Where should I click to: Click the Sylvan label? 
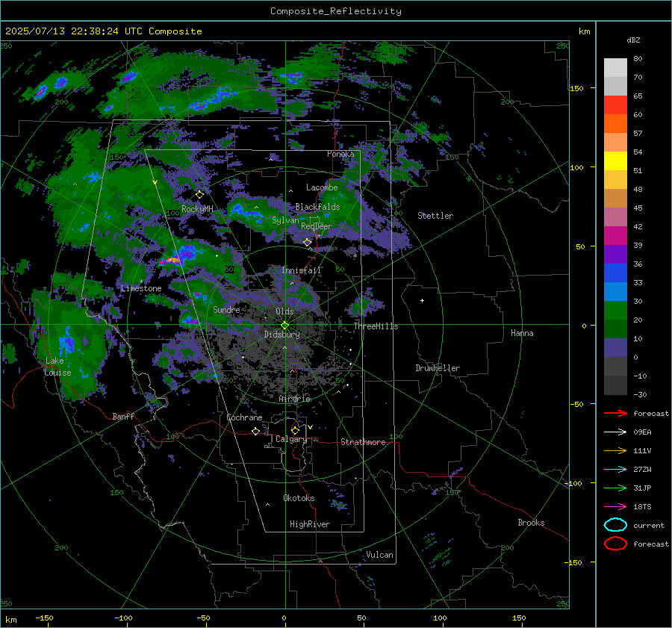[x=285, y=220]
